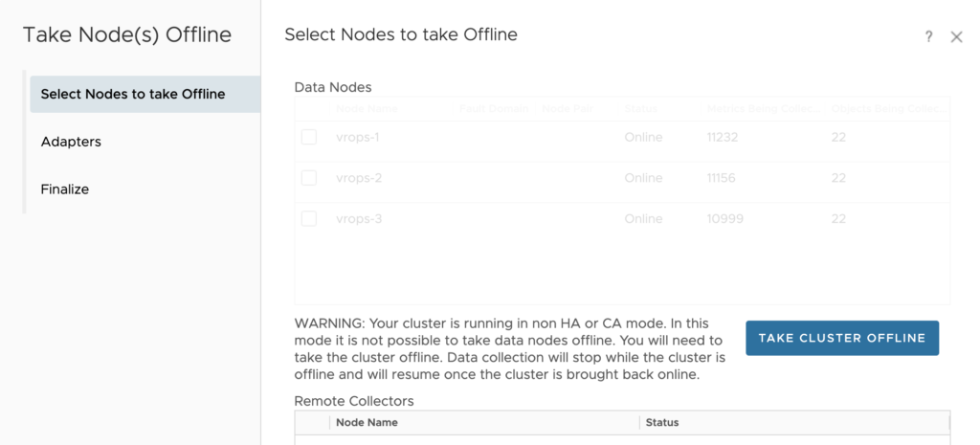This screenshot has height=445, width=980.
Task: Click the Fault Domain column header
Action: (x=494, y=109)
